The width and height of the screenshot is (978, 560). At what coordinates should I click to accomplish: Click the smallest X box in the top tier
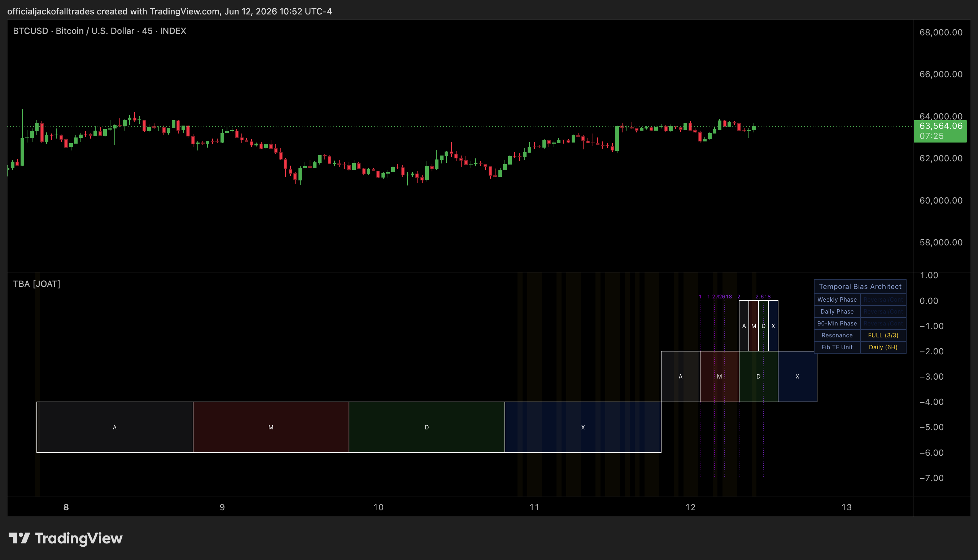773,326
